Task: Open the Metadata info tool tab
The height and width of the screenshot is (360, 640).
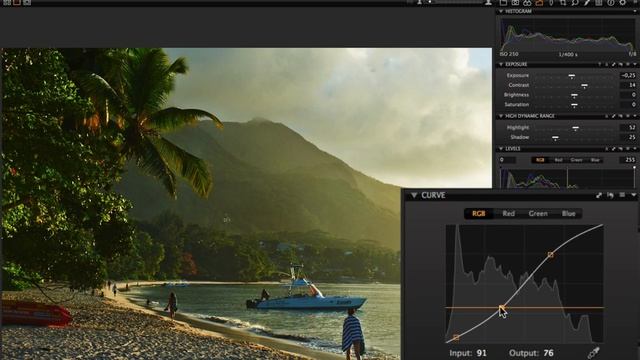Action: pos(611,2)
